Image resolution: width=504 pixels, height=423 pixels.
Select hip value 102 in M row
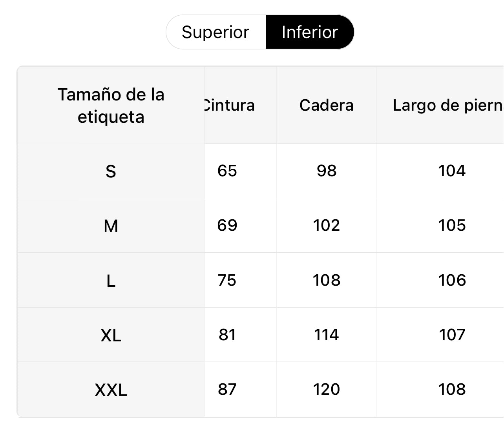(x=326, y=225)
